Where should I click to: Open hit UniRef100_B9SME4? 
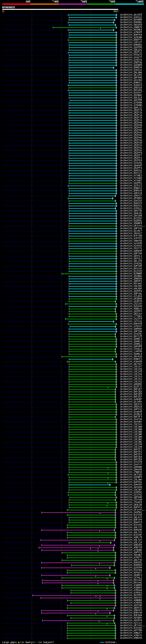[131, 30]
